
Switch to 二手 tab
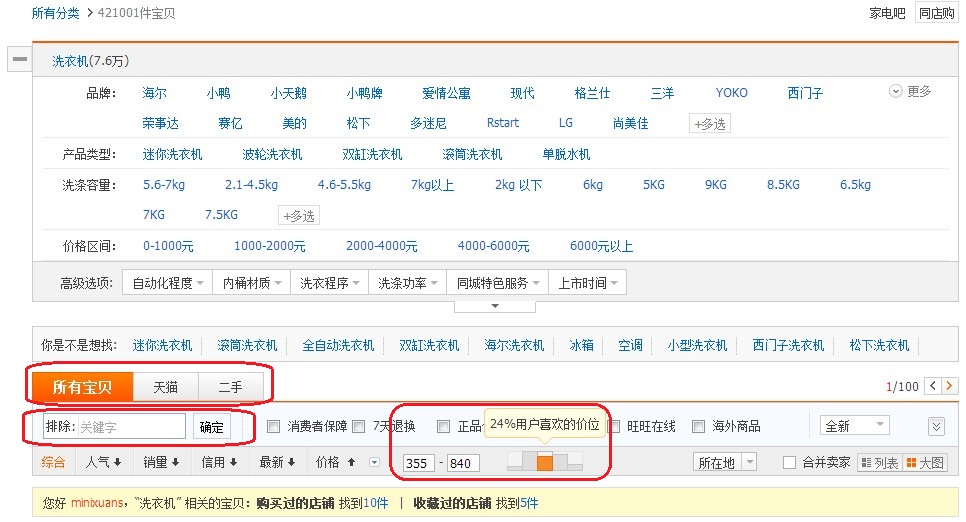(x=230, y=387)
